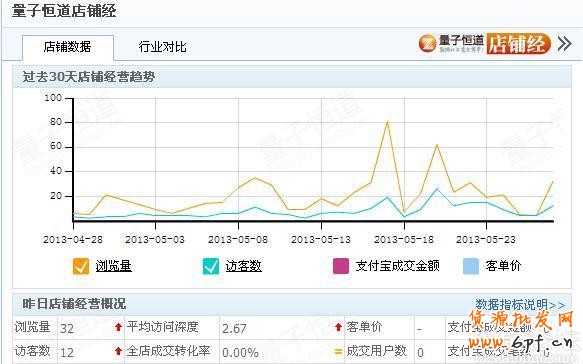Open 数据指标说明>> link
Image resolution: width=583 pixels, height=364 pixels.
pyautogui.click(x=520, y=305)
